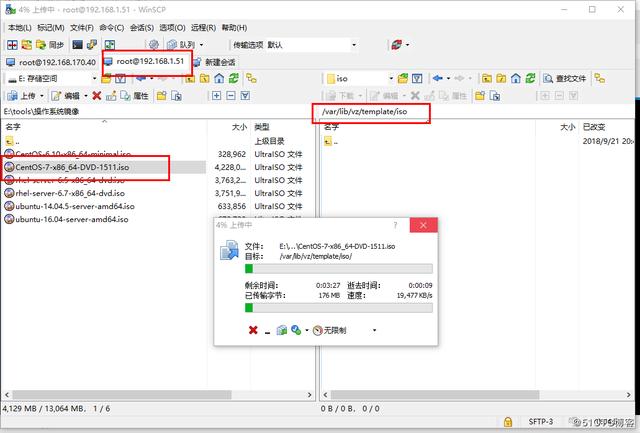
Task: Refresh the remote panel
Action: 531,78
